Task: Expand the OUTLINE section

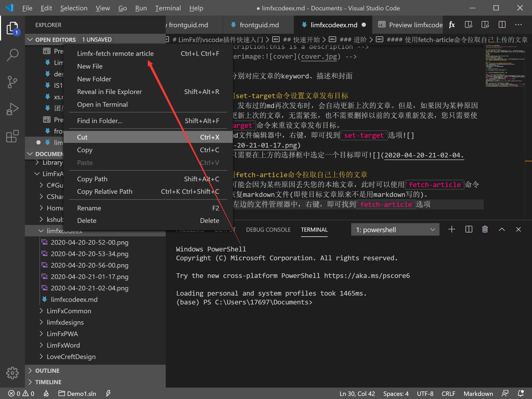Action: point(95,371)
